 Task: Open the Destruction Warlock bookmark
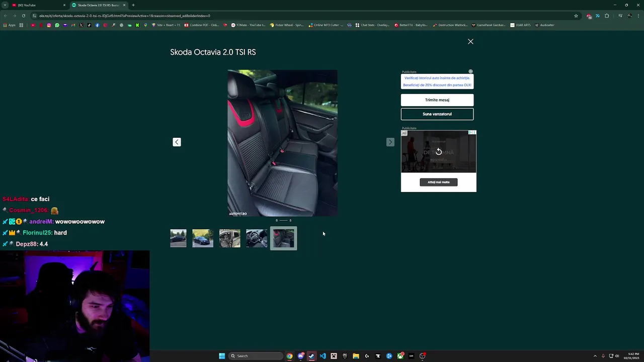[x=450, y=25]
